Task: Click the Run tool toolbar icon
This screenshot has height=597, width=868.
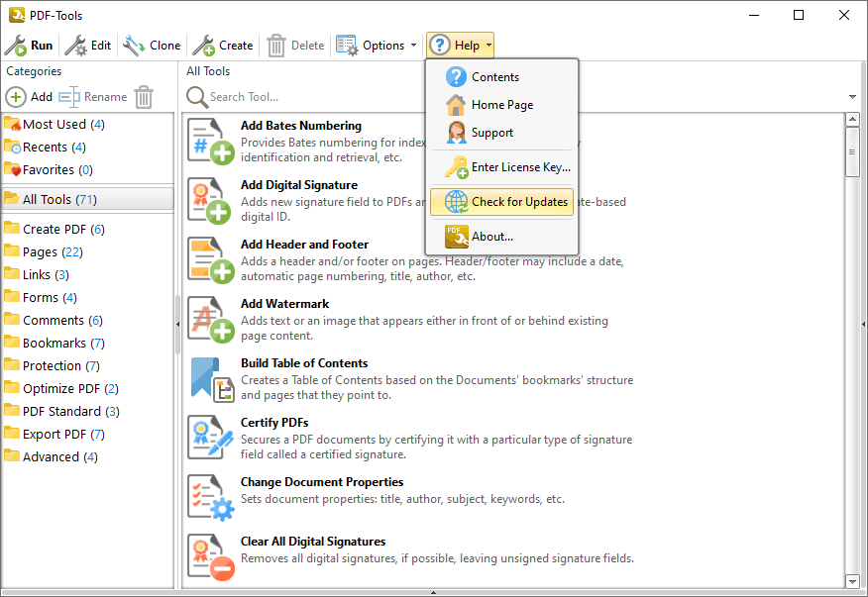Action: click(x=16, y=46)
